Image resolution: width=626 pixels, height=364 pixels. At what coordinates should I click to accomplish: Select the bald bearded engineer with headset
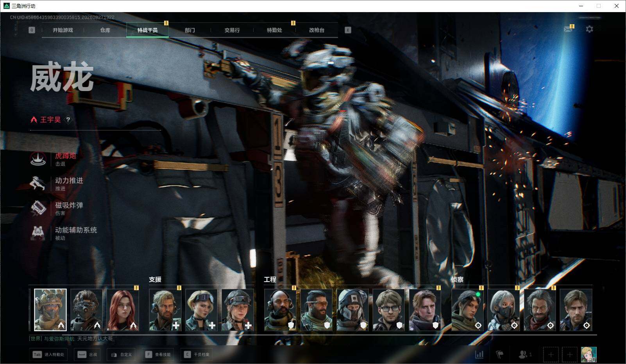click(280, 310)
